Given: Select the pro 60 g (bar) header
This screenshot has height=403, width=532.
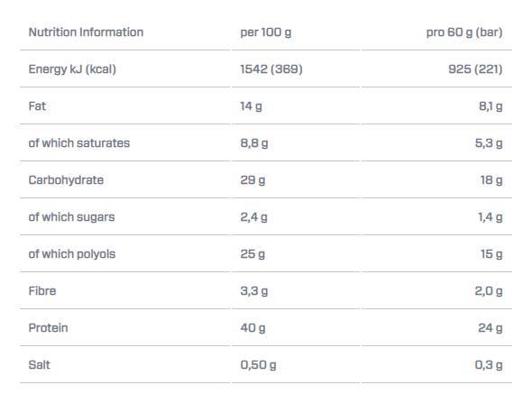Looking at the screenshot, I should tap(464, 32).
